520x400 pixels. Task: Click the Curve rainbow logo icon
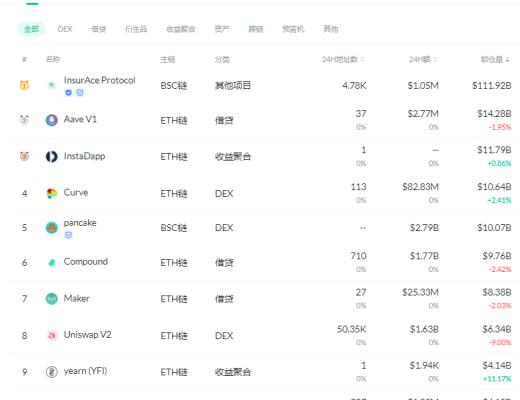pyautogui.click(x=52, y=193)
